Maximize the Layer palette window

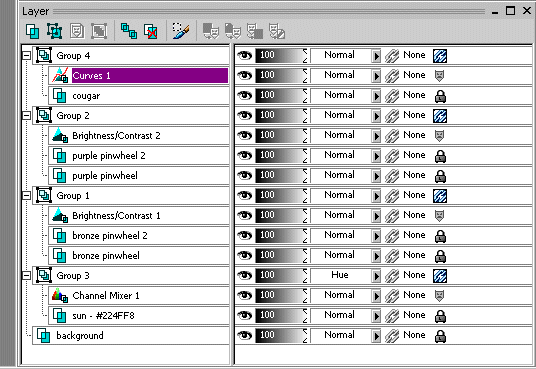point(510,11)
